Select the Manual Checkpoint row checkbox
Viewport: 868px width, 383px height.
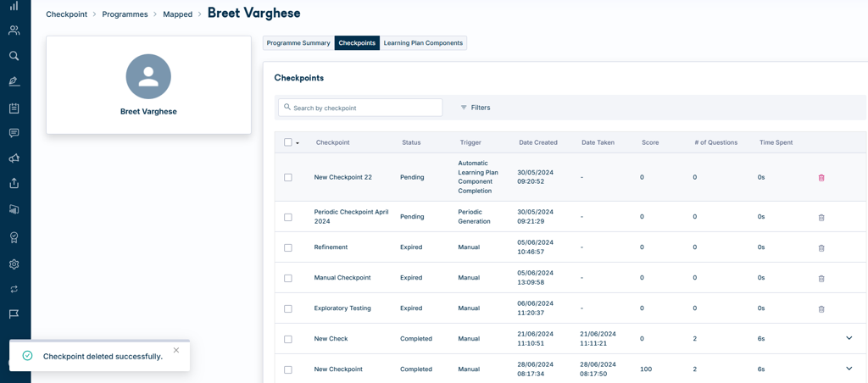pos(288,279)
